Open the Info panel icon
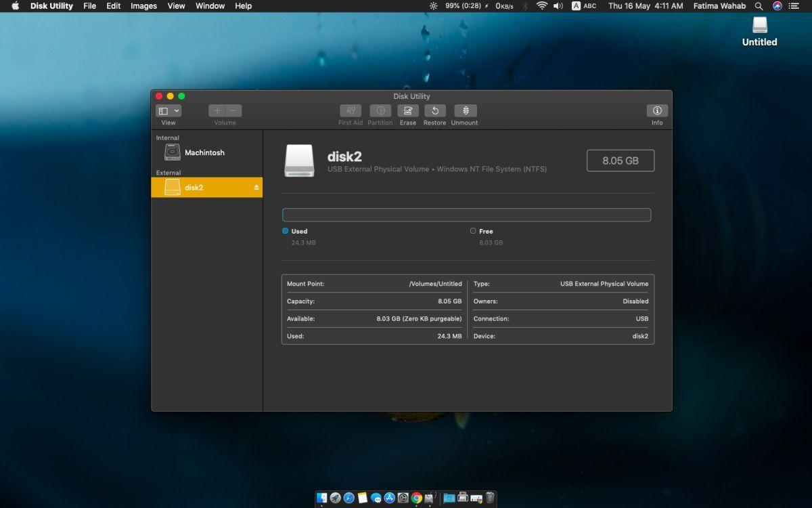Image resolution: width=812 pixels, height=508 pixels. point(657,110)
